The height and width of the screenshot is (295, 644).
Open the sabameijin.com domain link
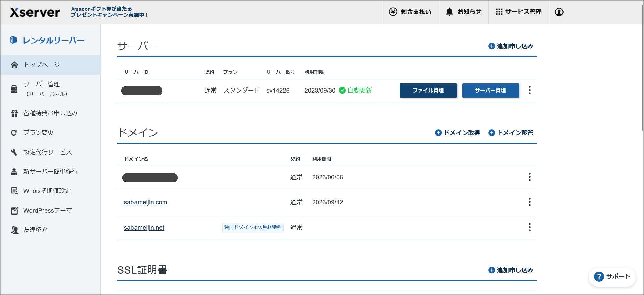(146, 202)
